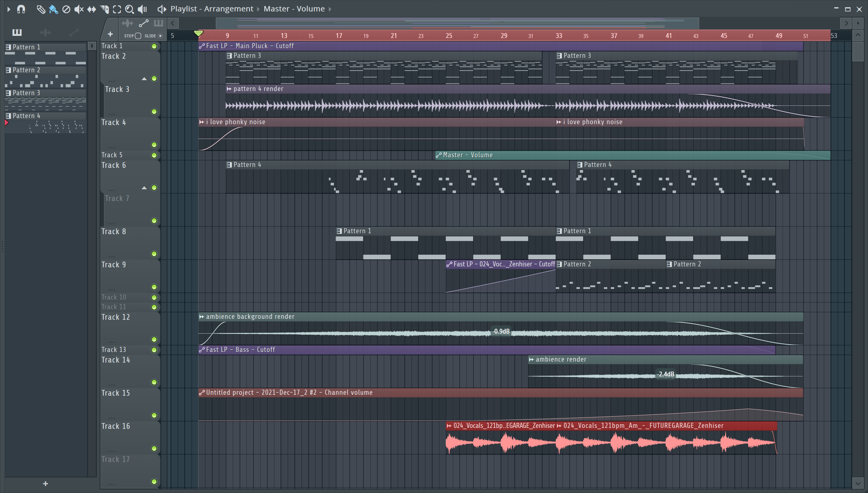
Task: Select the Playback preview speaker tool
Action: click(x=143, y=9)
